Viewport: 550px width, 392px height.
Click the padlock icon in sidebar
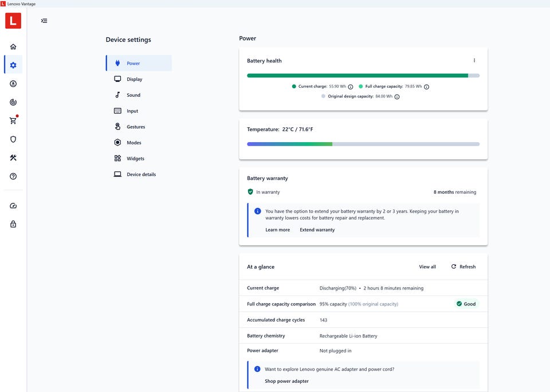click(x=13, y=224)
